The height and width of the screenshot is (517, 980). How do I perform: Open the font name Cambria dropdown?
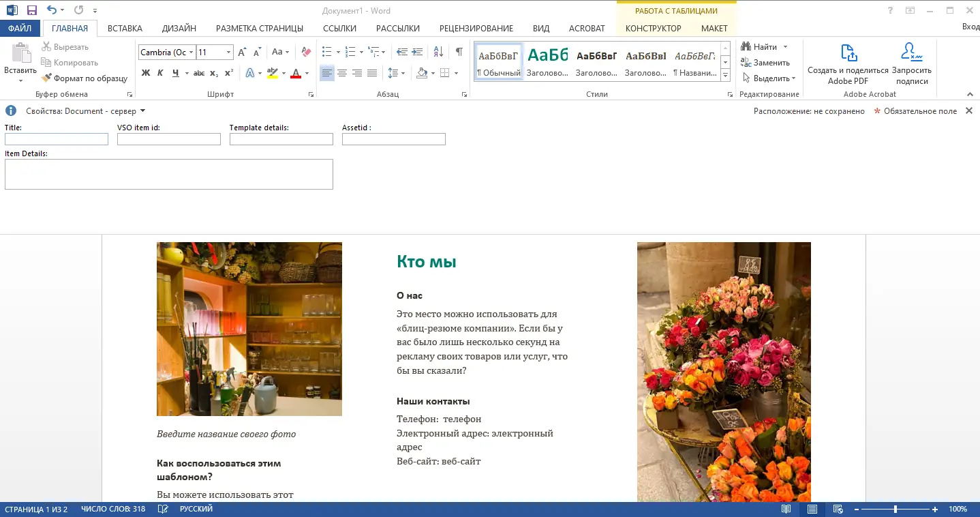click(x=192, y=52)
